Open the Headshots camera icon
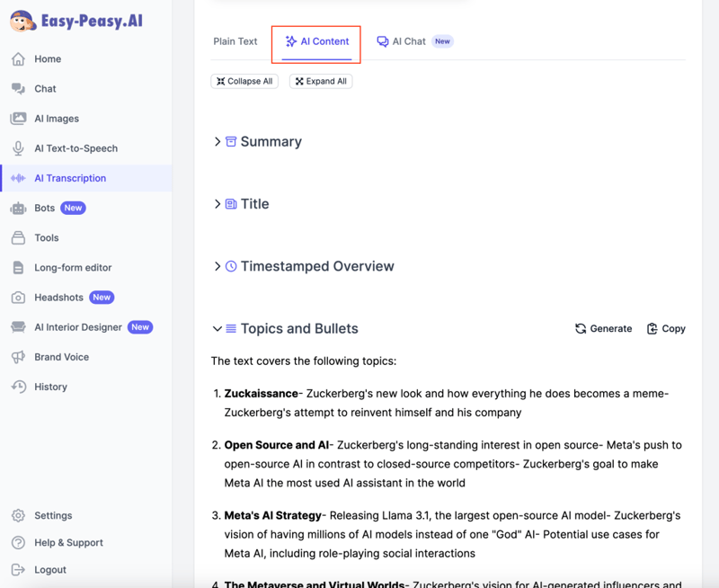This screenshot has height=588, width=719. [x=18, y=298]
